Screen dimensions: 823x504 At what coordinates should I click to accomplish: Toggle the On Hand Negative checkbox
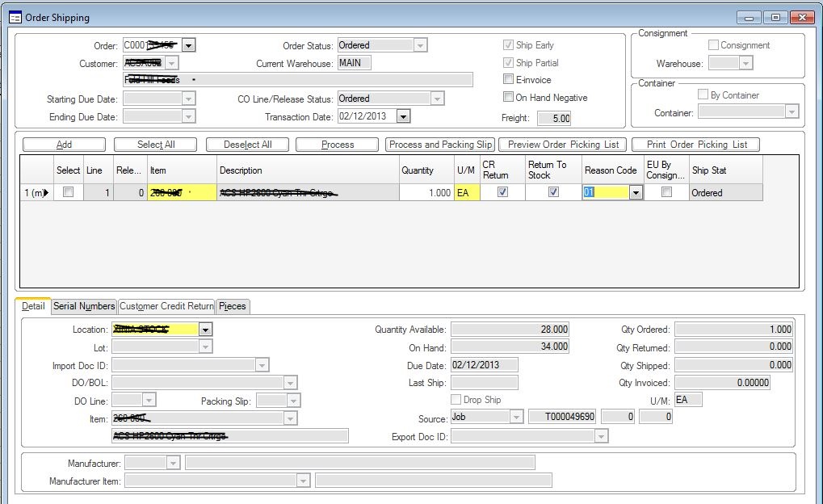click(x=508, y=98)
